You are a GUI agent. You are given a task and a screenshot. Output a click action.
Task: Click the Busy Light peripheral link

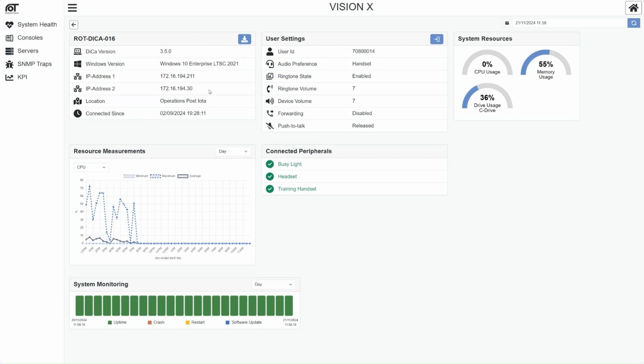coord(290,164)
